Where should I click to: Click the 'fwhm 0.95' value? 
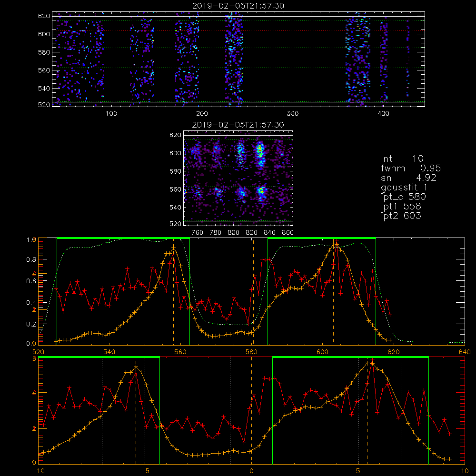coord(411,168)
